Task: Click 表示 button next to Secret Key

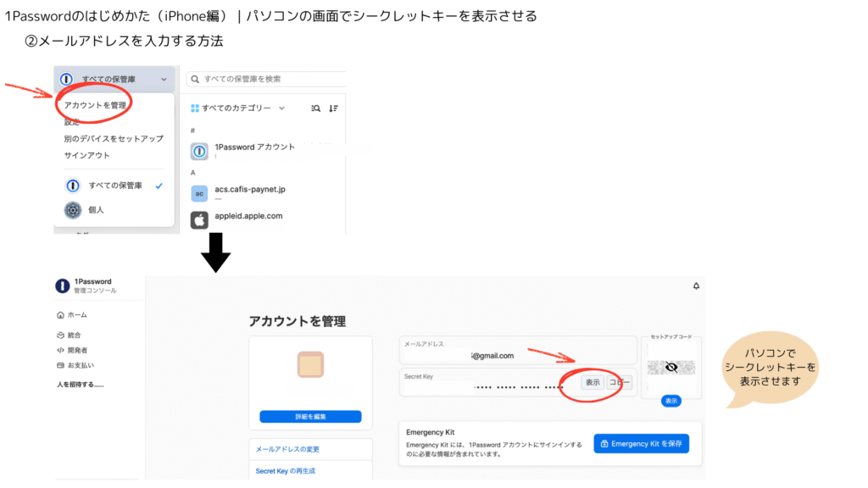Action: coord(593,382)
